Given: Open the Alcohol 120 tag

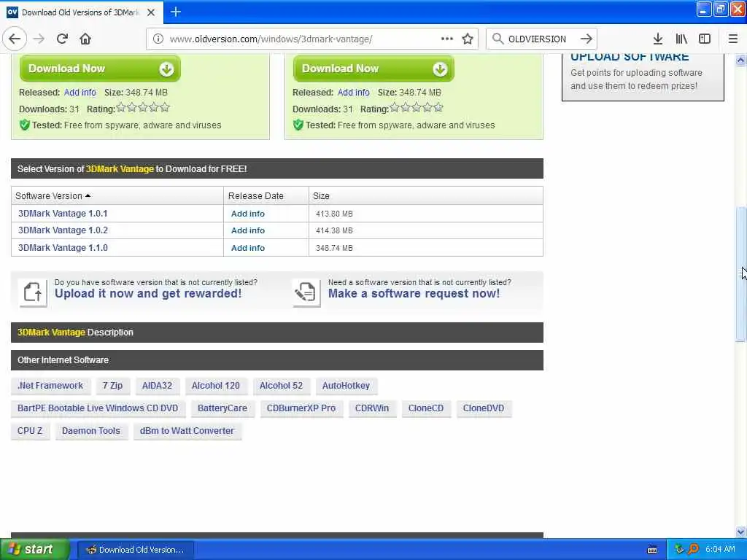Looking at the screenshot, I should point(216,386).
